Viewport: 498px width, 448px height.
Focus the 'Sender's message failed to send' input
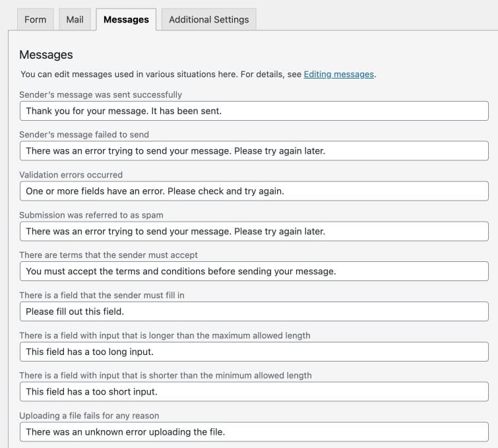coord(254,151)
